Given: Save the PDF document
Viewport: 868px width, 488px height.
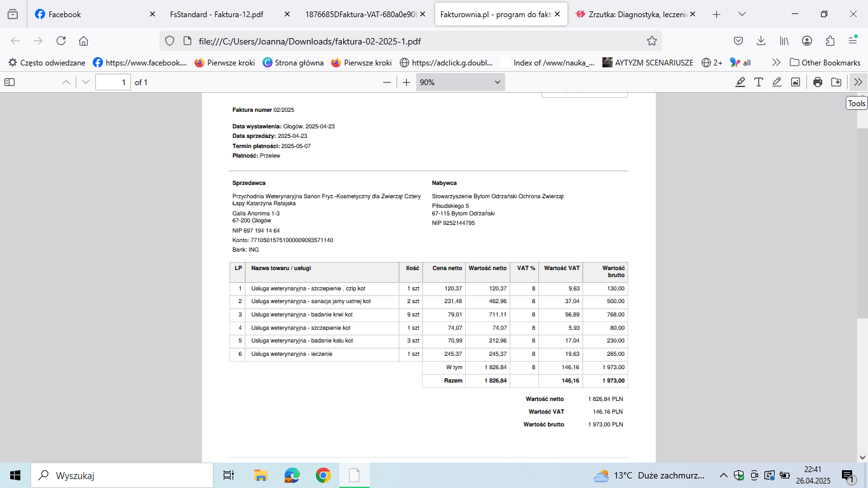Looking at the screenshot, I should click(836, 82).
